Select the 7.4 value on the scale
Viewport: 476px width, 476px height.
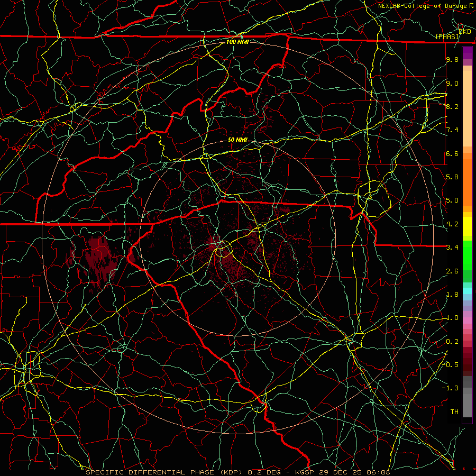coord(452,130)
